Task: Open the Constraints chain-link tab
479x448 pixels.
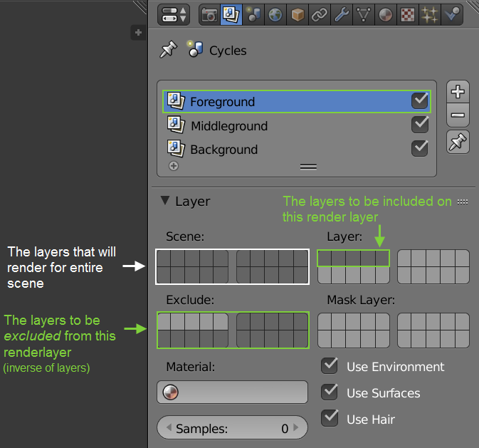Action: pyautogui.click(x=320, y=15)
